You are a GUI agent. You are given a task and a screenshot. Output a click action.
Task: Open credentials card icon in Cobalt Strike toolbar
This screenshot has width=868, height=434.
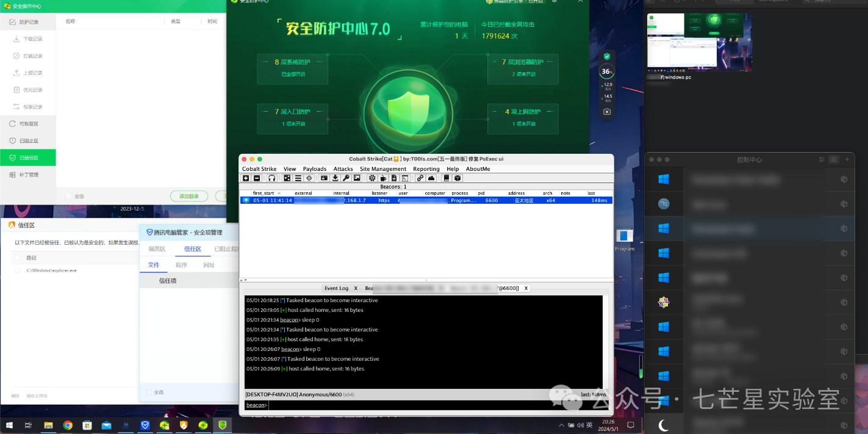pyautogui.click(x=324, y=178)
